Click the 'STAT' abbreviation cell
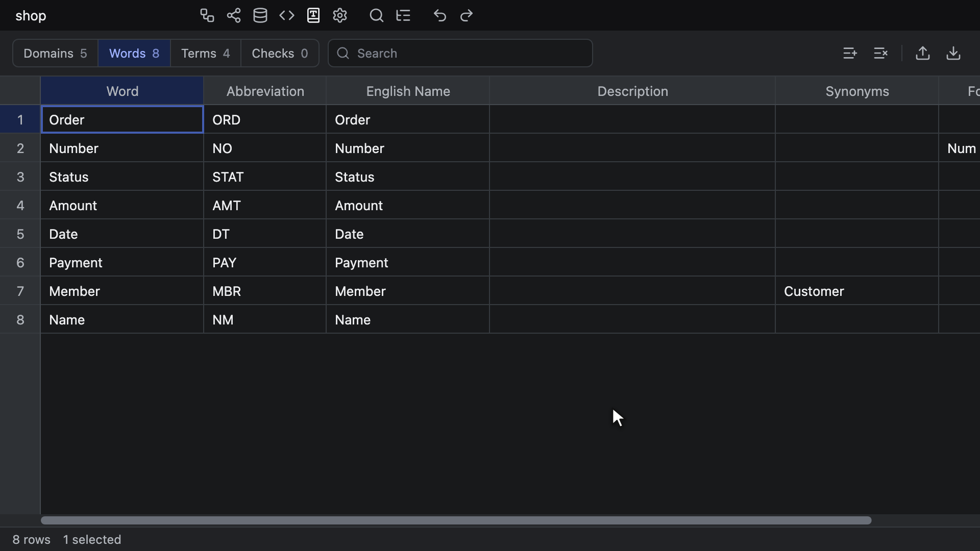Viewport: 980px width, 551px height. (x=265, y=177)
